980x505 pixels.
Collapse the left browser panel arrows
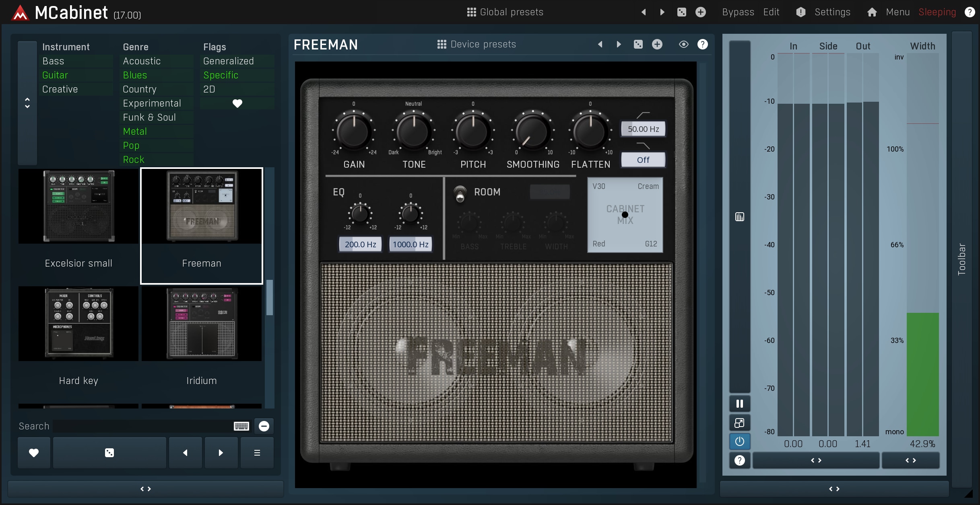click(x=146, y=489)
